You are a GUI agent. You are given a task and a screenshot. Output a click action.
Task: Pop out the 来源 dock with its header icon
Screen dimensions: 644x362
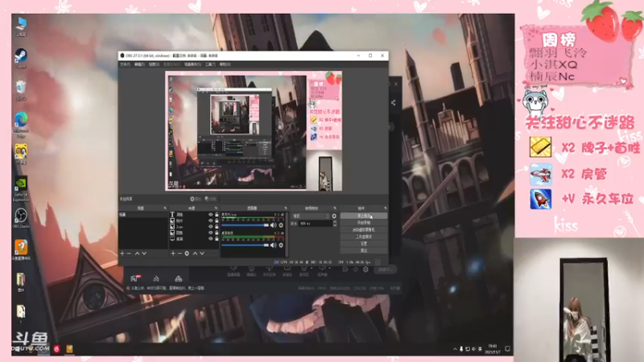[216, 208]
